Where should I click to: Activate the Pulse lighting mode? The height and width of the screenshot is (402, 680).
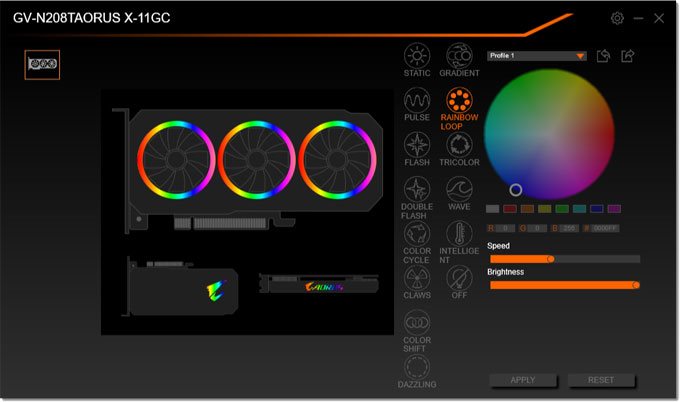(x=417, y=100)
